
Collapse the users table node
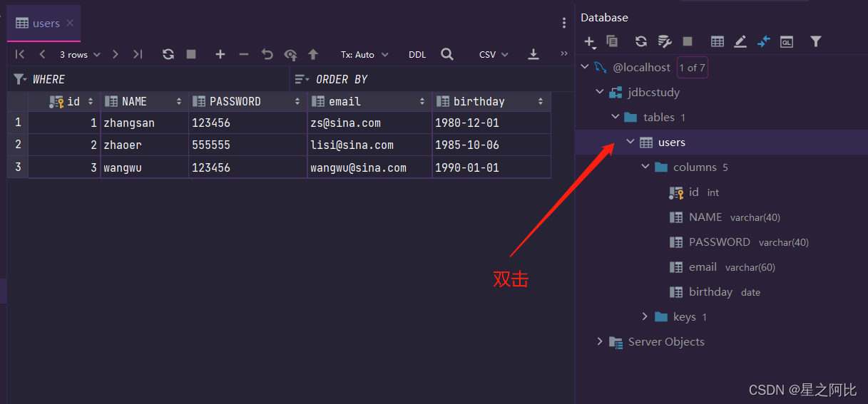(x=630, y=142)
